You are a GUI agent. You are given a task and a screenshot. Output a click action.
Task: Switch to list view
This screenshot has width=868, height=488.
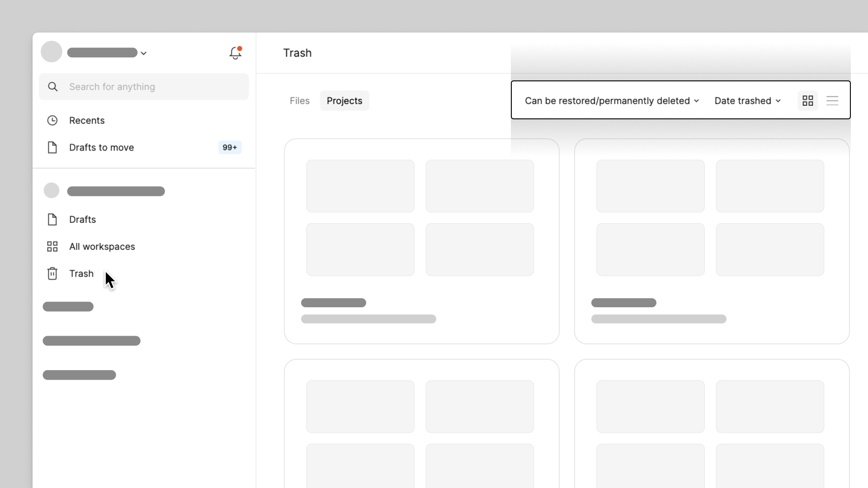coord(832,100)
